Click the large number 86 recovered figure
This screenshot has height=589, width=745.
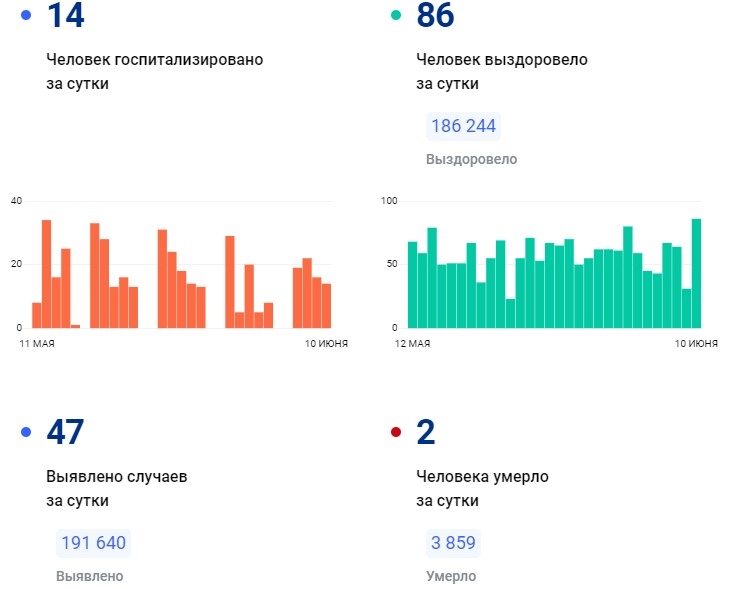coord(437,16)
